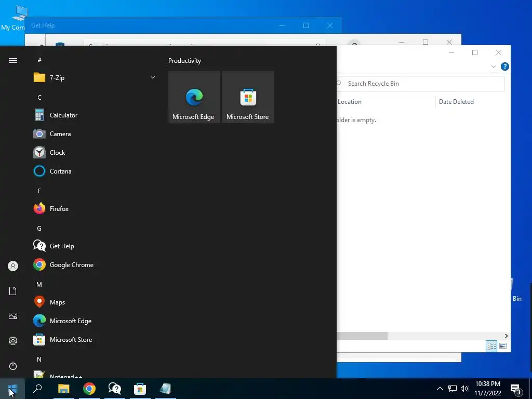Open Documents from the Start sidebar
The width and height of the screenshot is (532, 399).
(x=13, y=291)
